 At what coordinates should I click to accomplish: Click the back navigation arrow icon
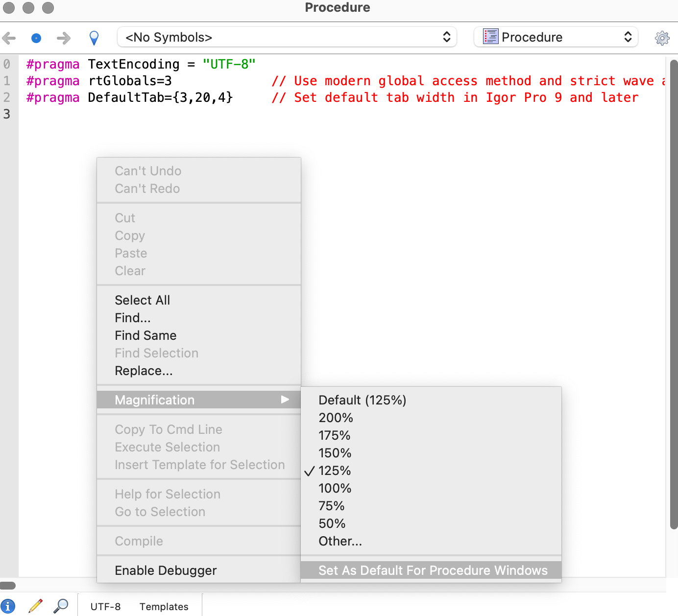(9, 38)
